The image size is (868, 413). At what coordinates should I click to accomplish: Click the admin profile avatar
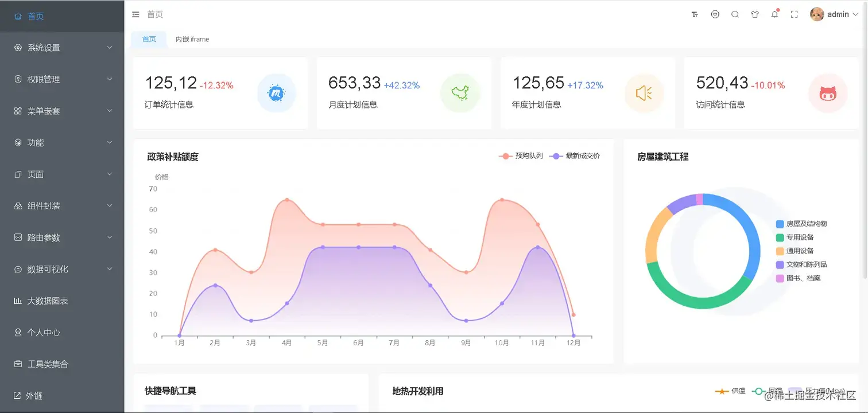click(816, 14)
